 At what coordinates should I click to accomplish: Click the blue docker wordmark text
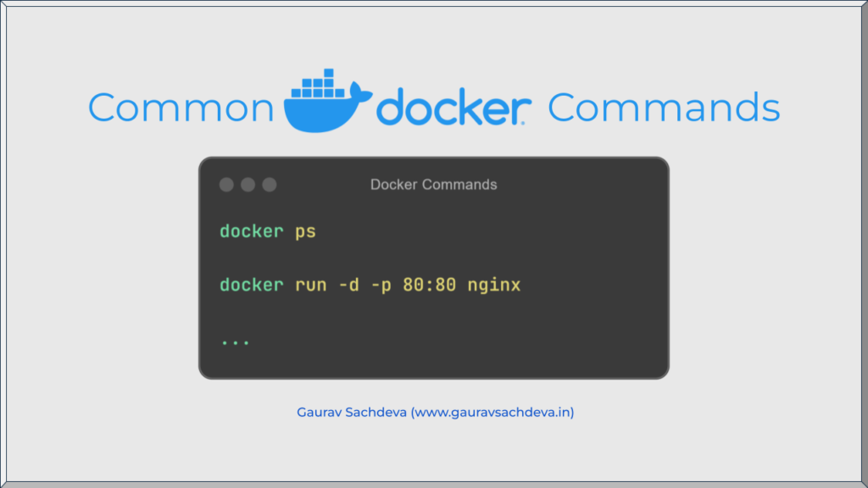coord(454,106)
